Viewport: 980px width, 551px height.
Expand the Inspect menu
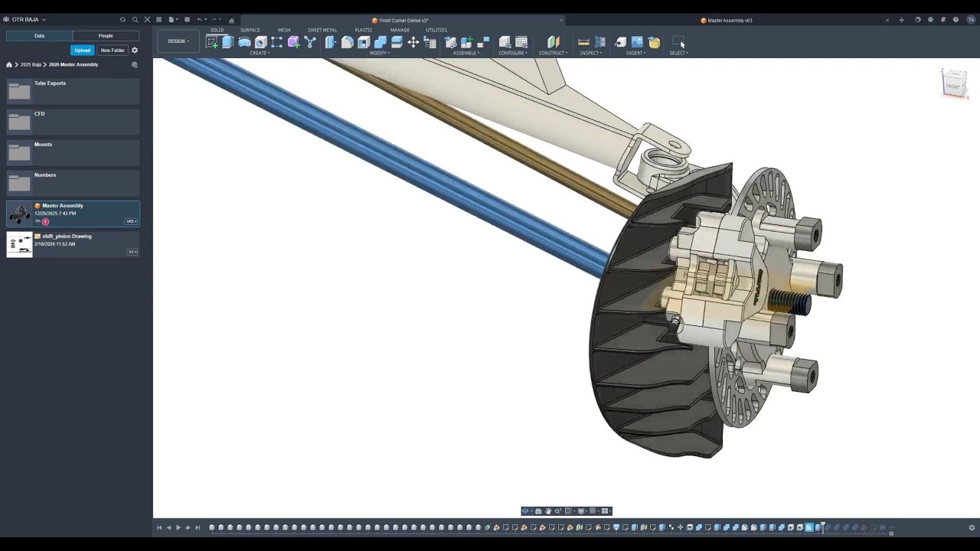coord(590,53)
